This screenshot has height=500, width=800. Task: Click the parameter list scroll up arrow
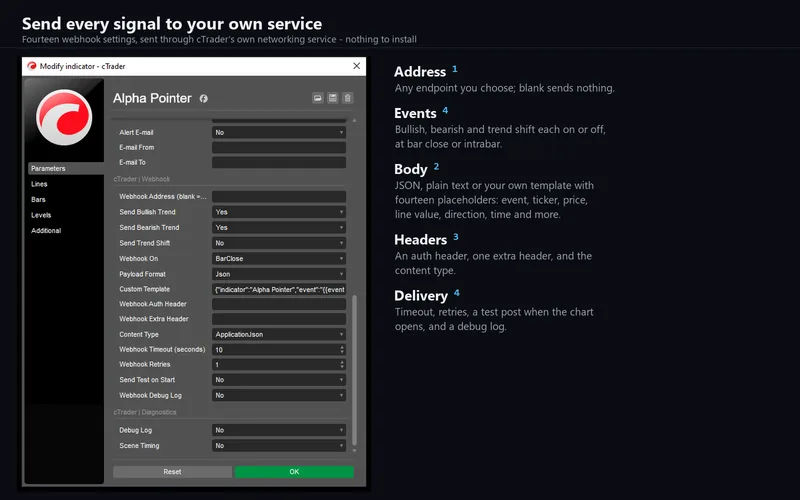click(354, 120)
